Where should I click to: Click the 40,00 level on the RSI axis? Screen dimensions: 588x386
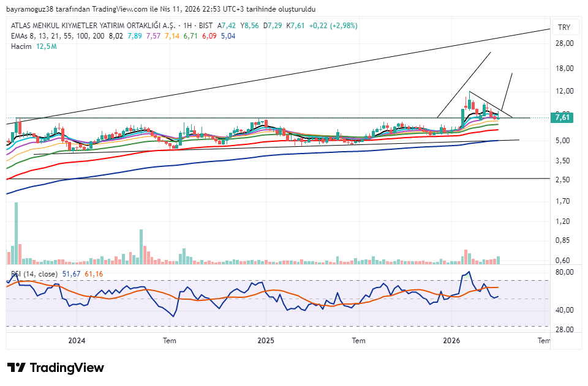[565, 310]
